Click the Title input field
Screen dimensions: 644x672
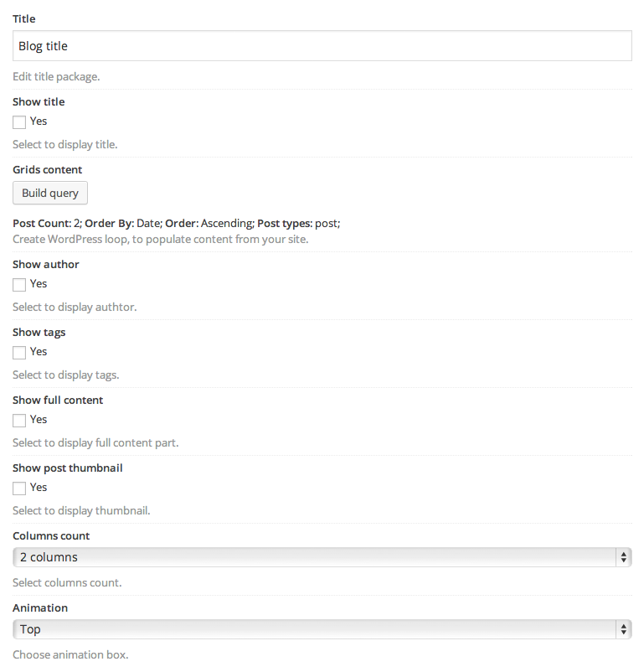(322, 45)
